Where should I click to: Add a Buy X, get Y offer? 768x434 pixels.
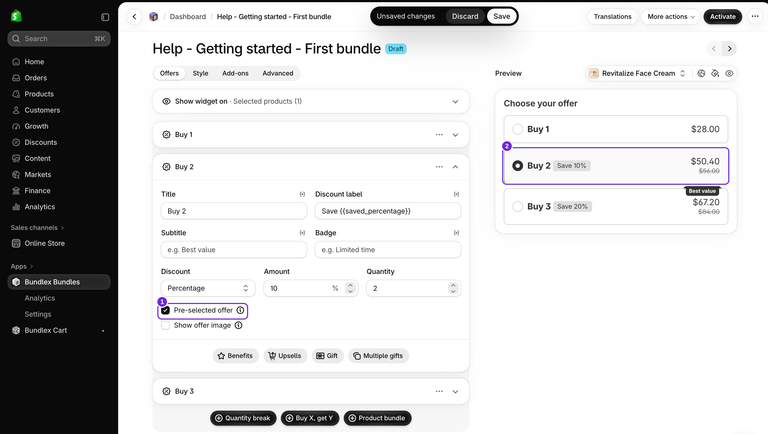tap(310, 418)
